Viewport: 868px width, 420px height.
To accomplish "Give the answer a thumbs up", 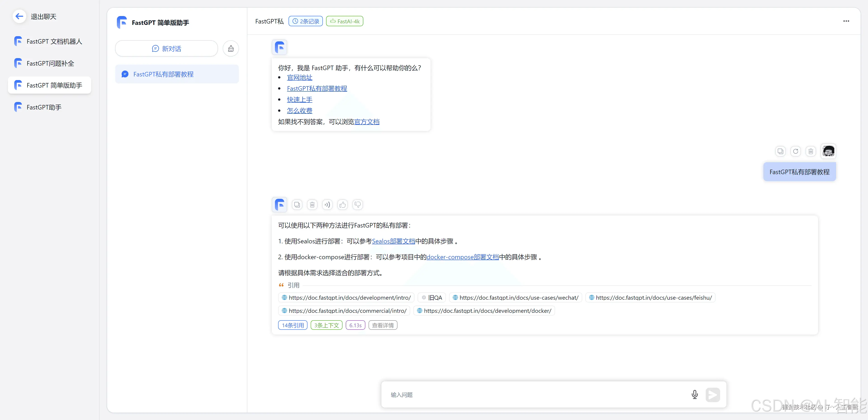I will click(x=342, y=205).
